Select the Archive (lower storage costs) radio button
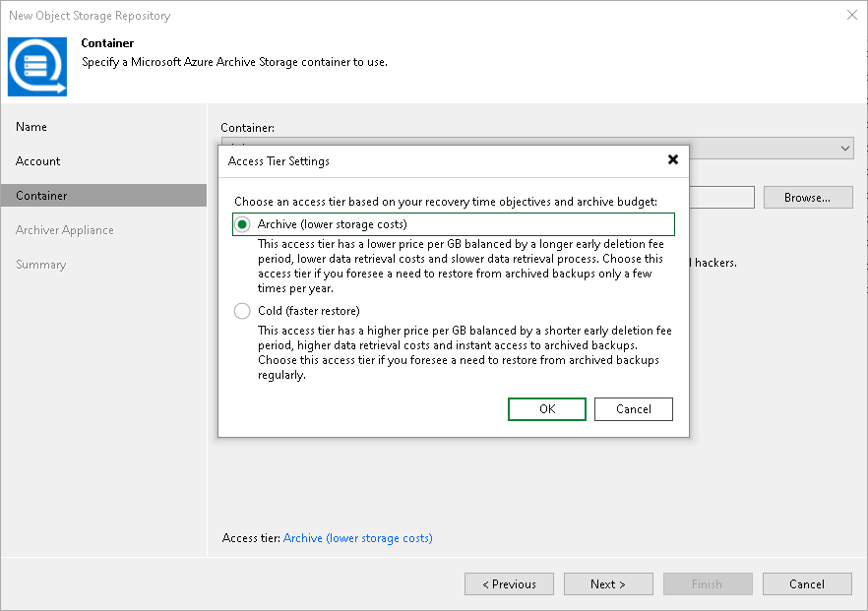 tap(242, 224)
